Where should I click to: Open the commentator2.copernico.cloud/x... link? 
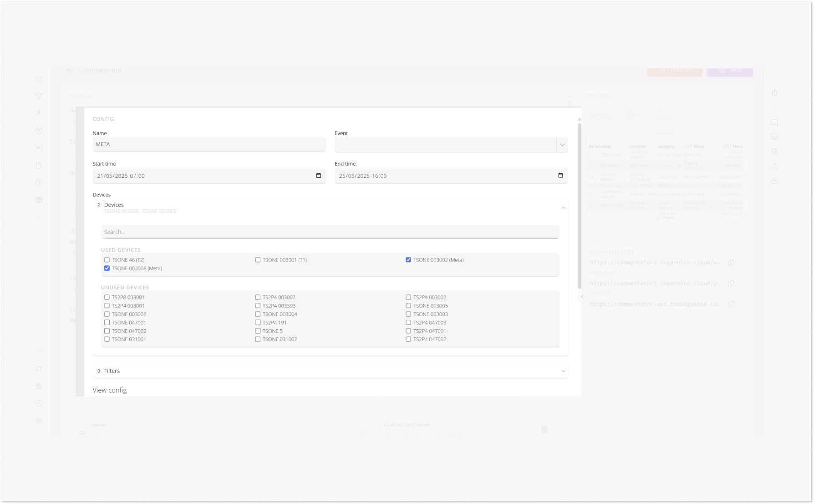655,262
